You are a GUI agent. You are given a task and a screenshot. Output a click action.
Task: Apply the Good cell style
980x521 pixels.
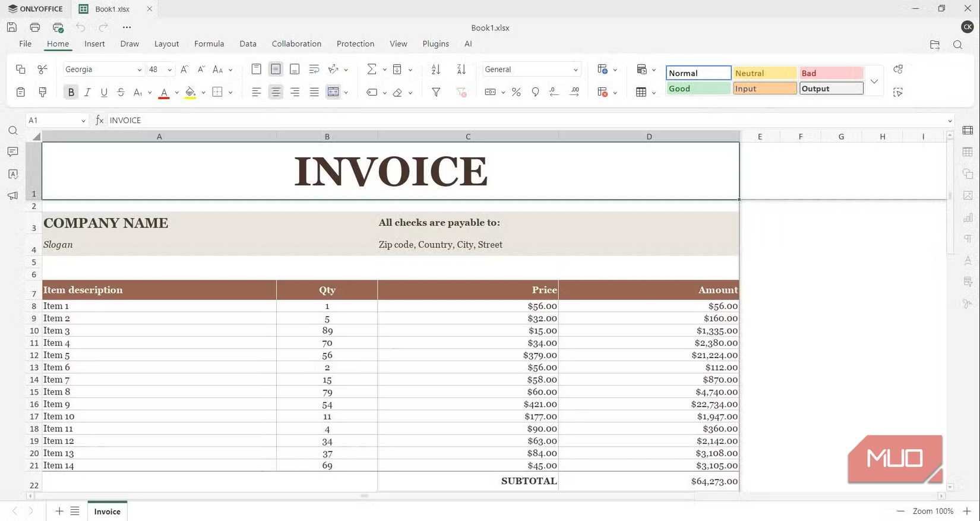pos(698,89)
